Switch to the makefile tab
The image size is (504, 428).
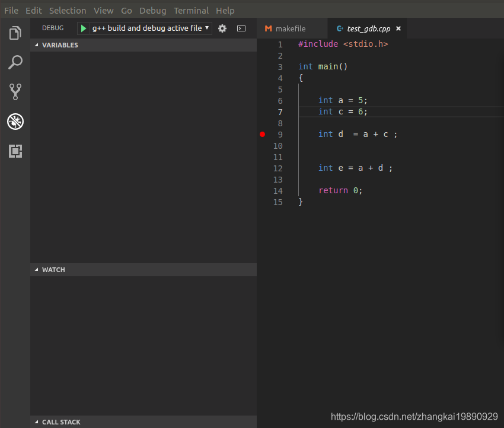point(292,28)
